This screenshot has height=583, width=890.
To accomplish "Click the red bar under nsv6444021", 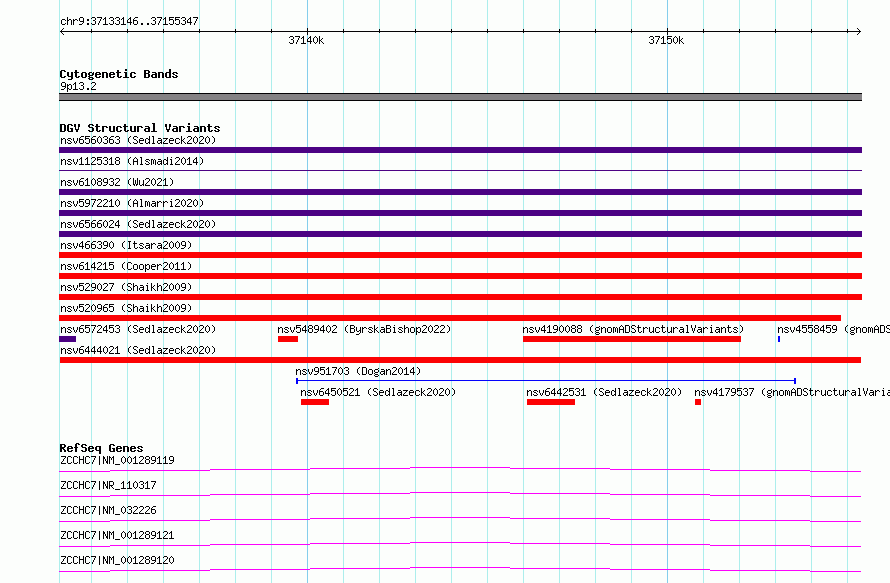I will click(460, 360).
